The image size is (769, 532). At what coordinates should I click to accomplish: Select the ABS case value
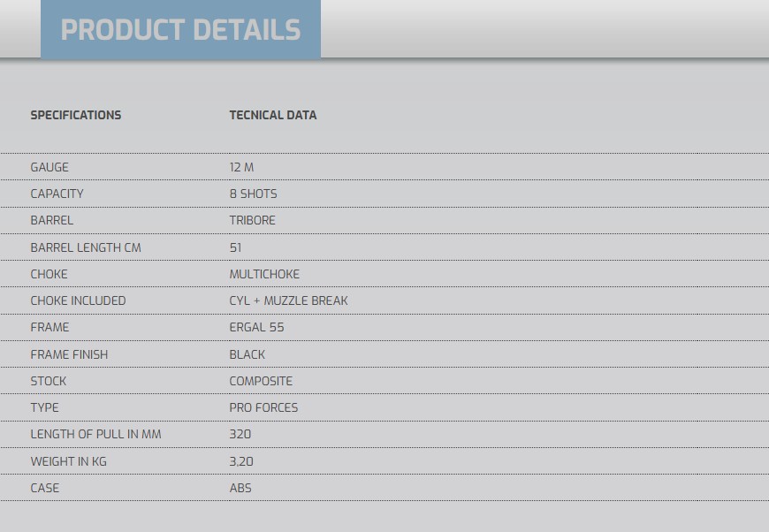240,488
